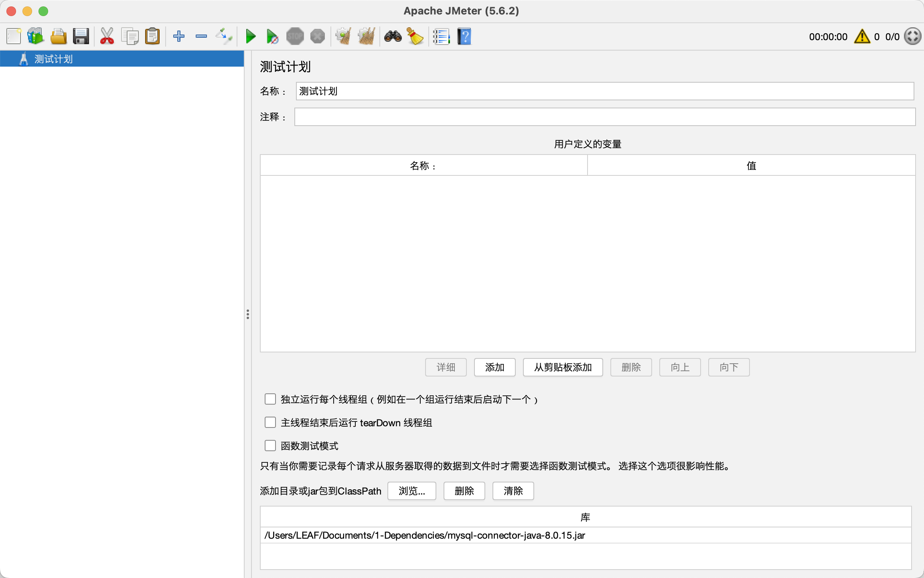Clear all results double broom icon
This screenshot has width=924, height=578.
(367, 37)
